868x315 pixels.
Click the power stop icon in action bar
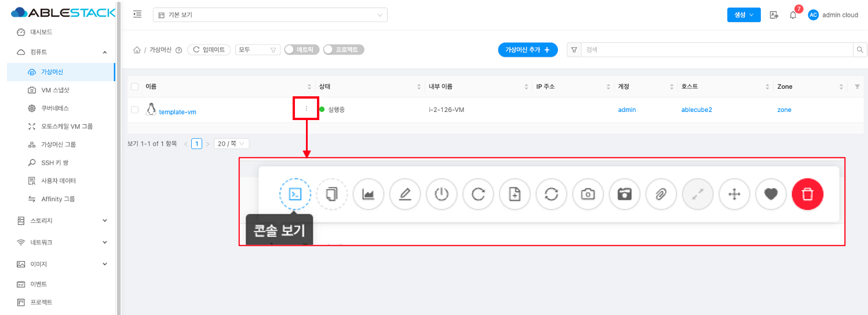pos(442,194)
